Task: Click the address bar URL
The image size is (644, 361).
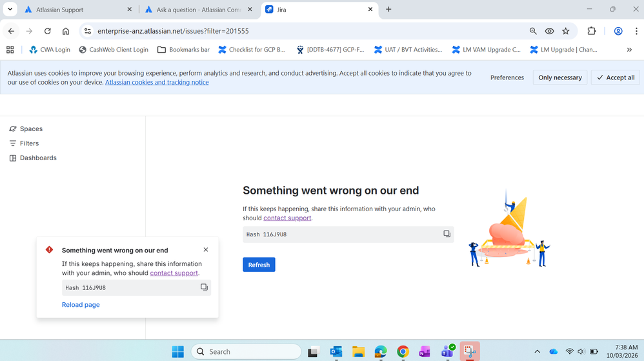Action: click(173, 31)
